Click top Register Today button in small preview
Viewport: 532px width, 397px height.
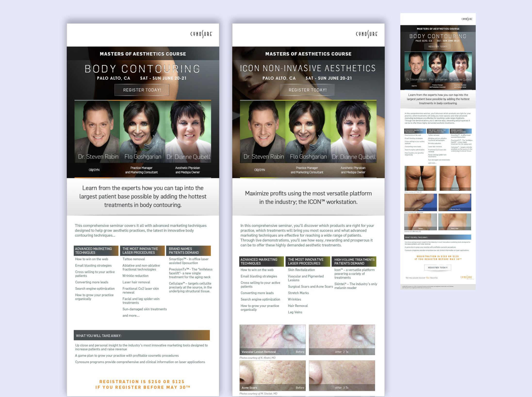[x=438, y=46]
